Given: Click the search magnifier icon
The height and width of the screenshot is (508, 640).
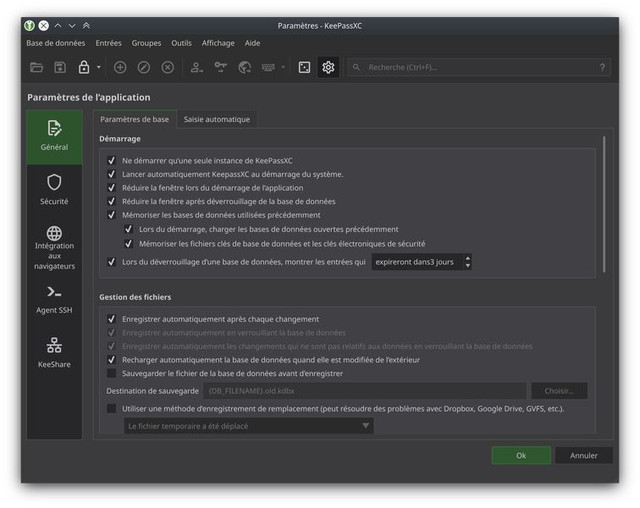Looking at the screenshot, I should [356, 67].
